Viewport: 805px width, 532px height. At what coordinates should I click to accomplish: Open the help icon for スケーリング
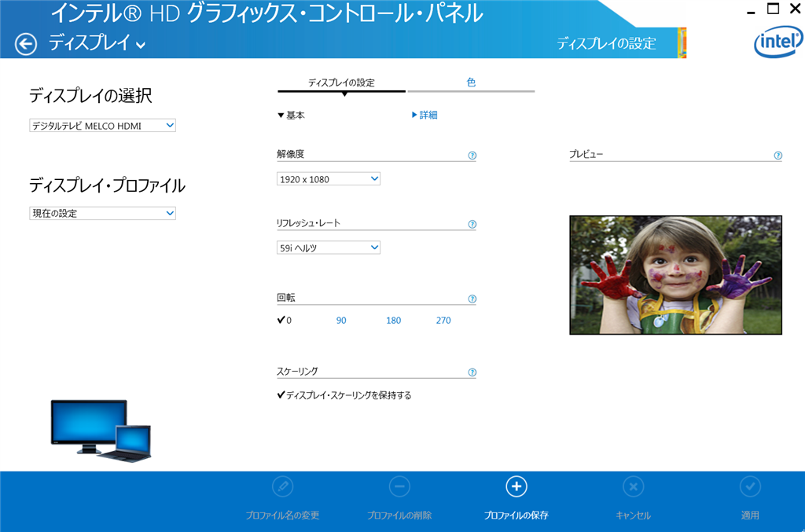[472, 372]
